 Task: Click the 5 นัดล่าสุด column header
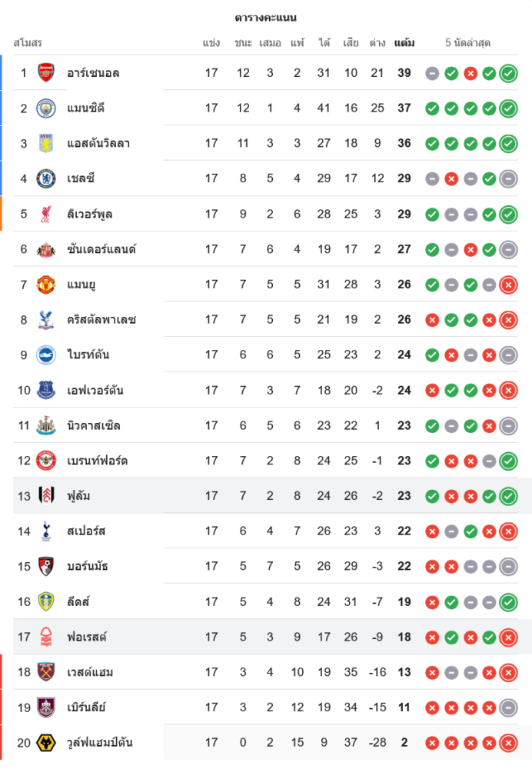point(467,42)
